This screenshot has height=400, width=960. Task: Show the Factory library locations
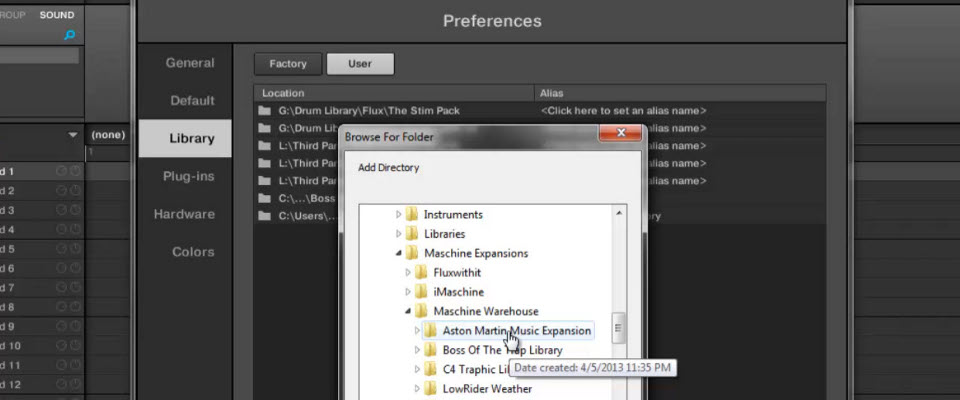click(x=288, y=64)
